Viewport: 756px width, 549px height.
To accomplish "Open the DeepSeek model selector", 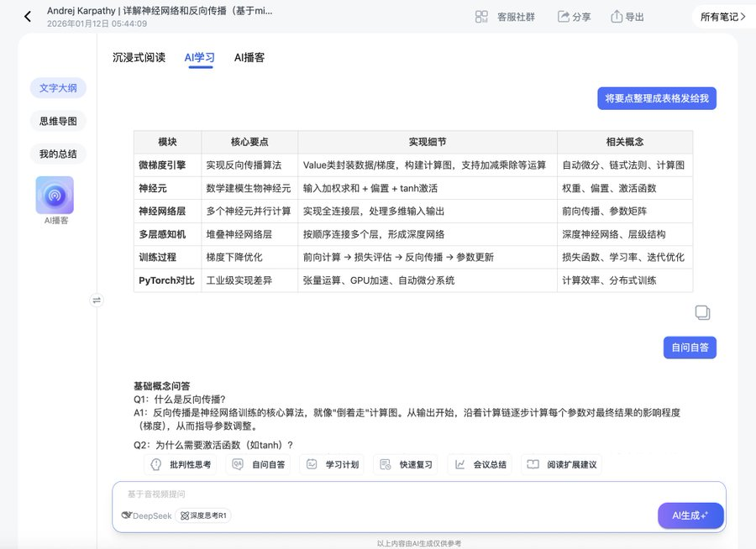I will pyautogui.click(x=146, y=515).
